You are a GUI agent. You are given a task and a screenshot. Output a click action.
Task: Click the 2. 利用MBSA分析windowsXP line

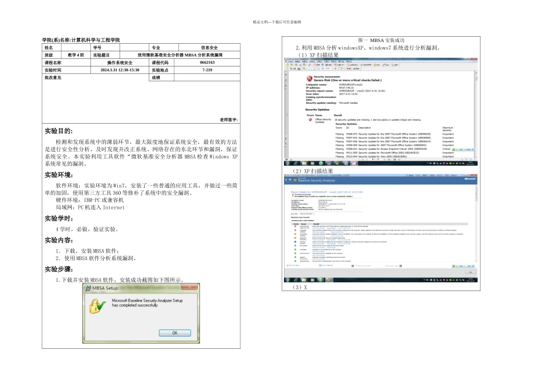369,48
